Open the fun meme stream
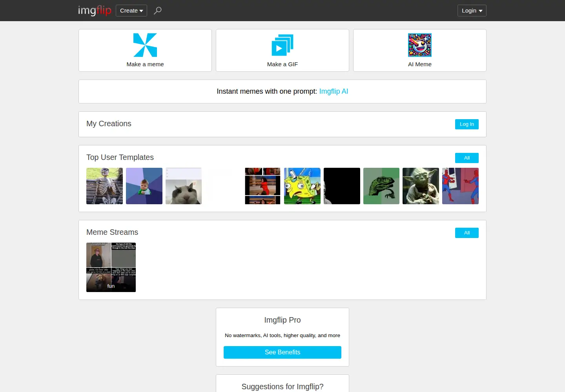 click(x=111, y=267)
